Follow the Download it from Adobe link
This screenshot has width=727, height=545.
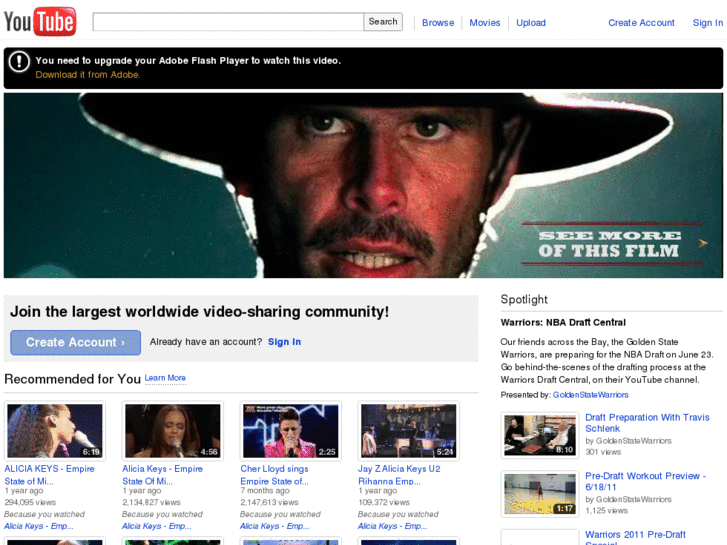point(88,75)
